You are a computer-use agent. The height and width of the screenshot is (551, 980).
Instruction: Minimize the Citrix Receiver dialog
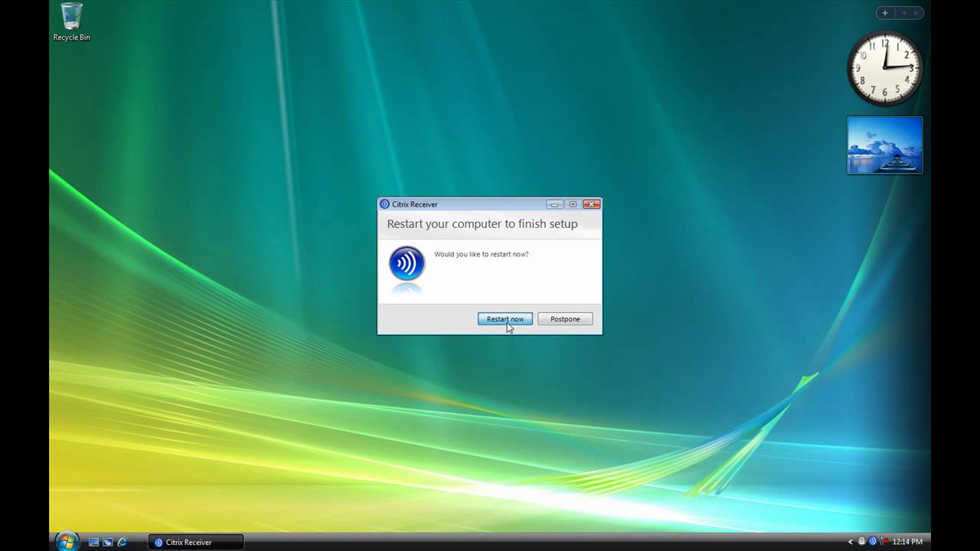[555, 204]
